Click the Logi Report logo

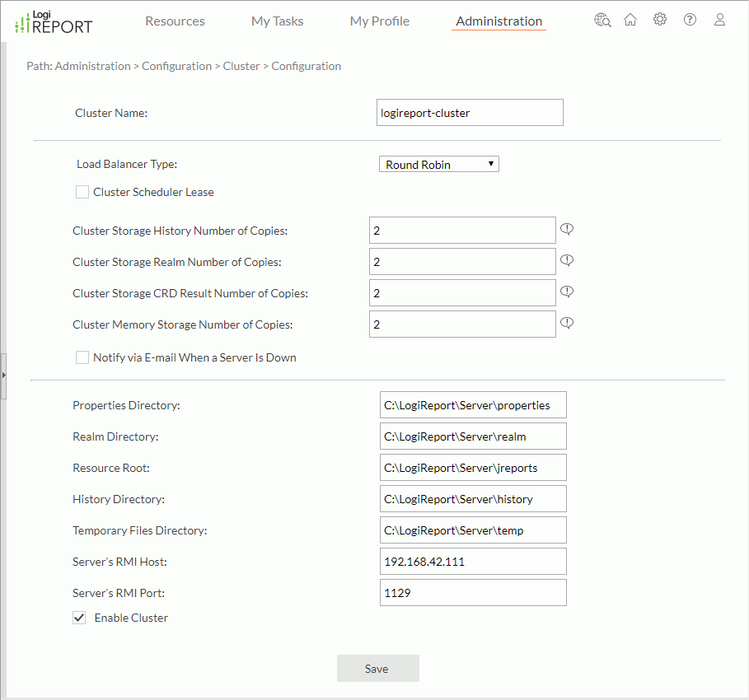coord(52,22)
